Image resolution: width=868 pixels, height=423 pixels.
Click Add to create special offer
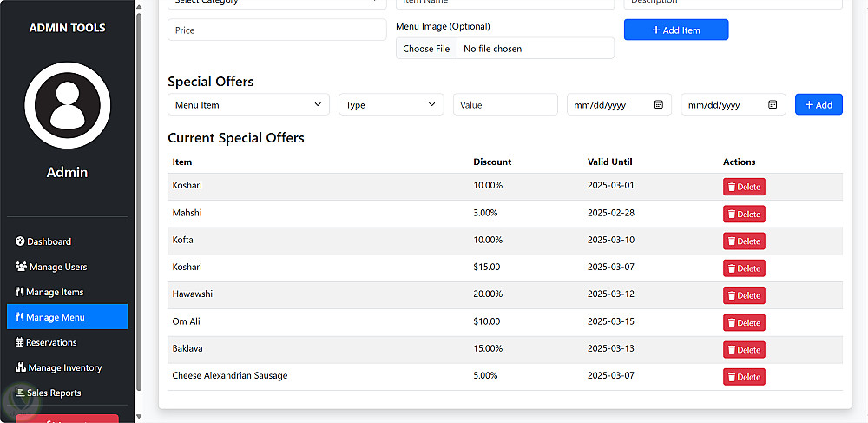point(819,105)
